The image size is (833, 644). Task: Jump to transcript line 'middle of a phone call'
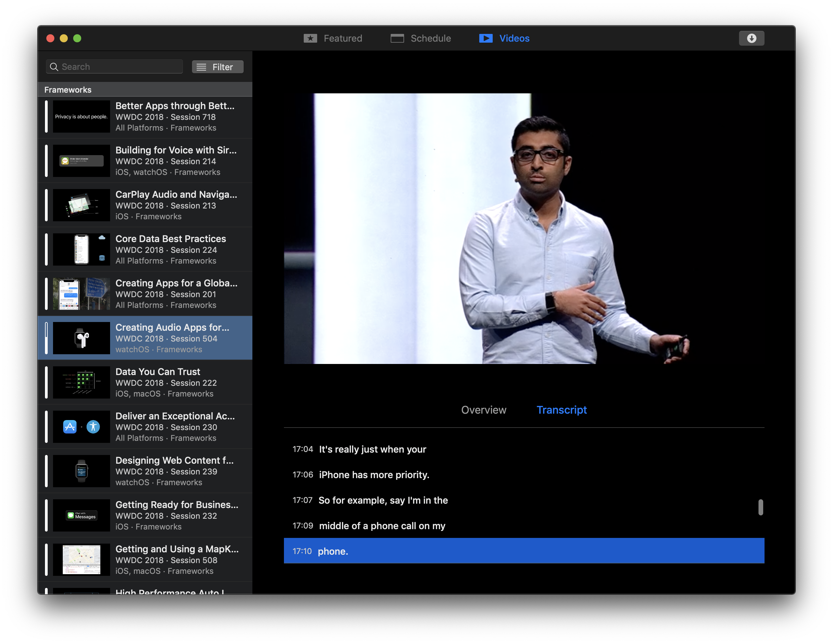pos(382,526)
